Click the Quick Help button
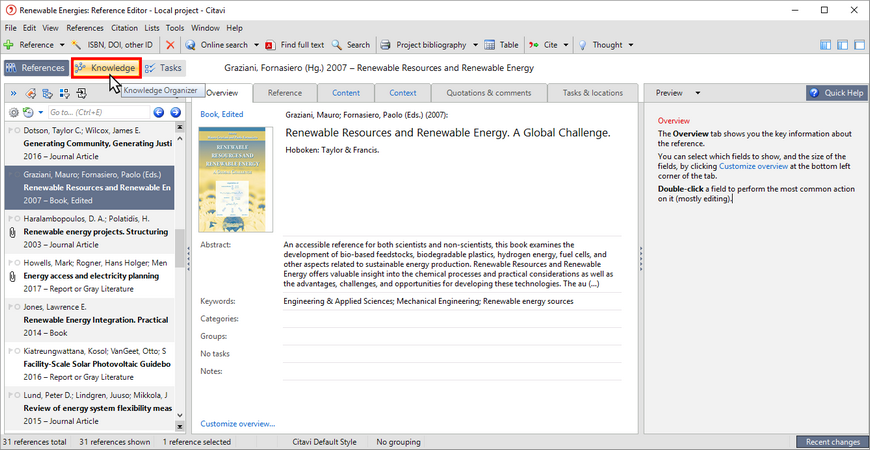870x450 pixels. tap(837, 93)
